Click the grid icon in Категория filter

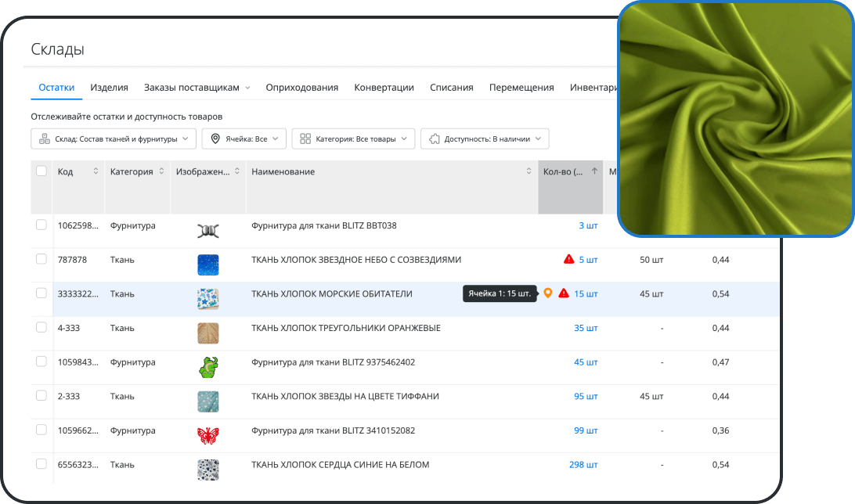303,139
